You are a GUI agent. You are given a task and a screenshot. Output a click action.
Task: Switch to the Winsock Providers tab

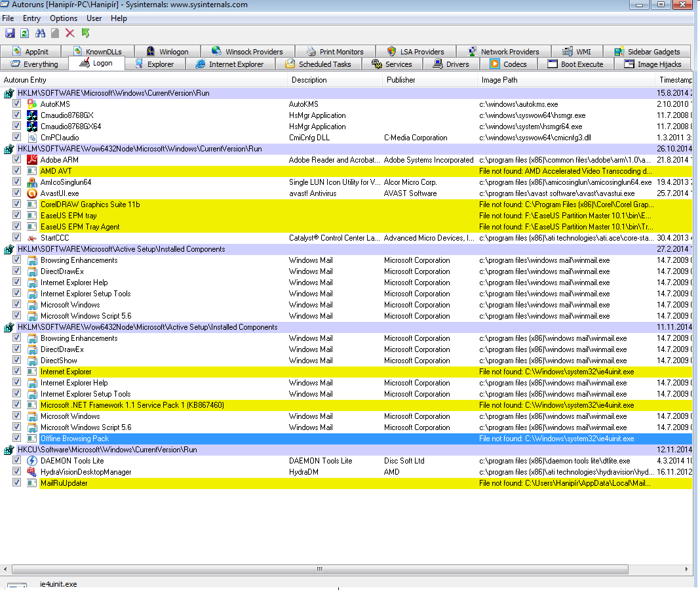(248, 52)
